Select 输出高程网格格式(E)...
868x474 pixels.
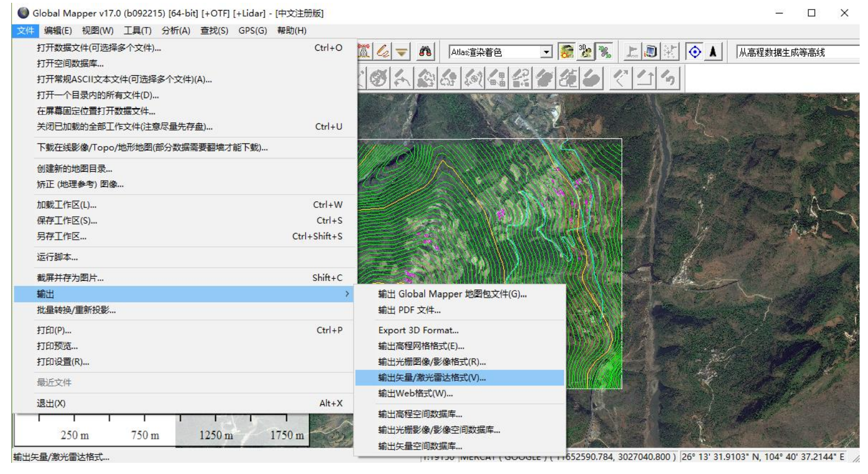pyautogui.click(x=460, y=346)
